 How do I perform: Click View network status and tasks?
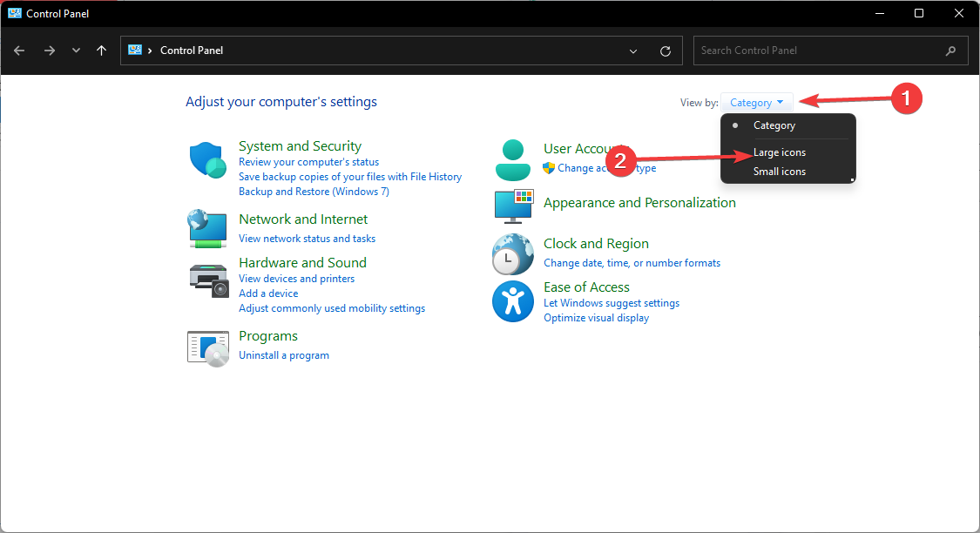307,239
